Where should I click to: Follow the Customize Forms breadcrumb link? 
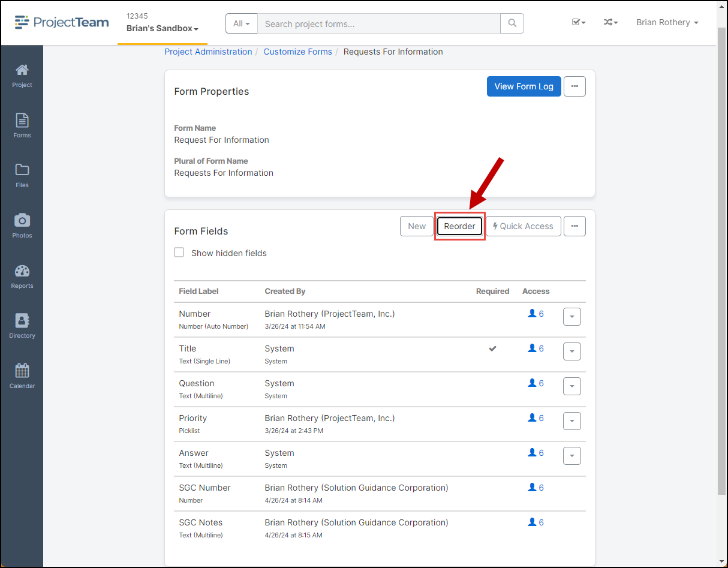point(297,52)
